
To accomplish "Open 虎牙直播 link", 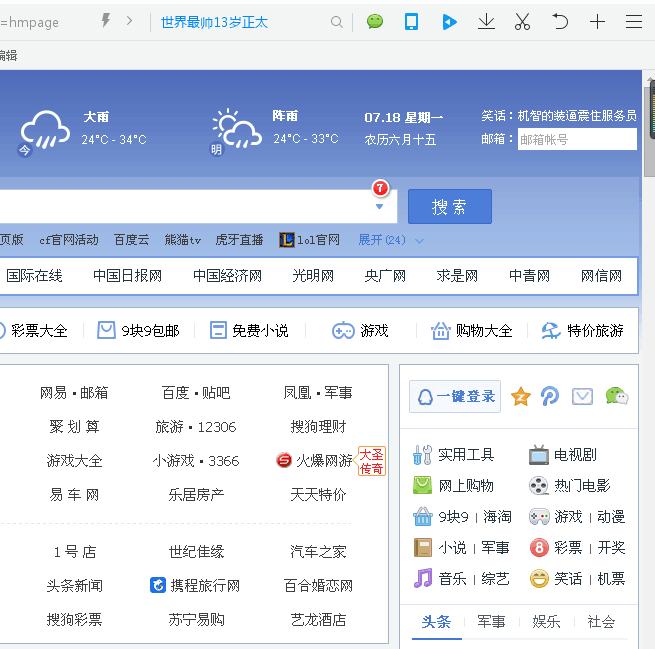I will pos(239,240).
